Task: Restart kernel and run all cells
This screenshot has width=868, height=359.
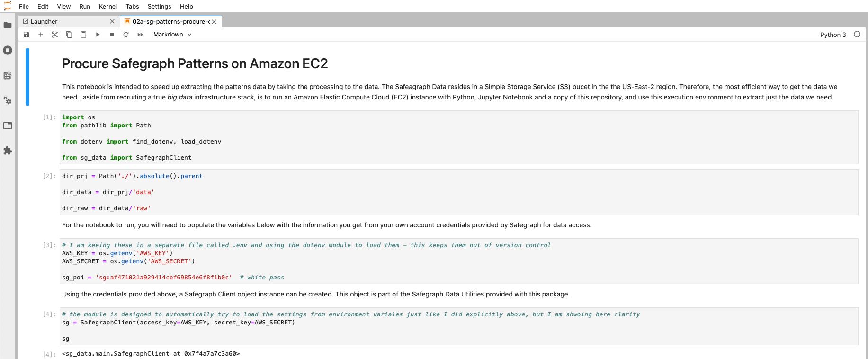Action: coord(140,35)
